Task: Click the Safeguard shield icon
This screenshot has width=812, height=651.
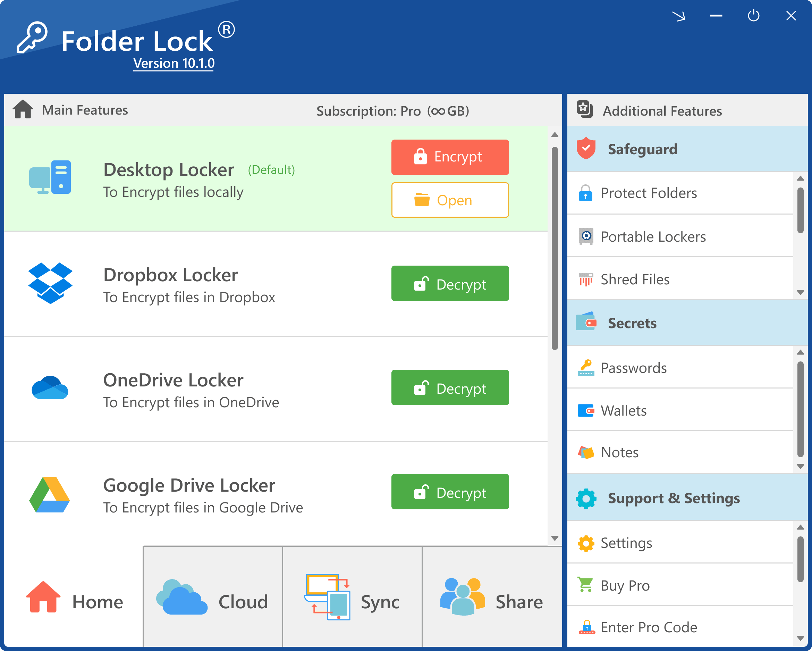Action: 586,148
